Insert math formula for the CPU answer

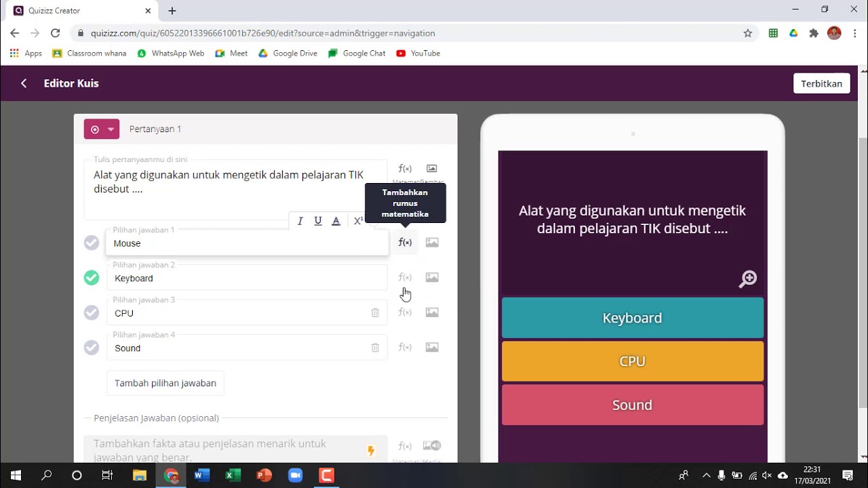405,312
